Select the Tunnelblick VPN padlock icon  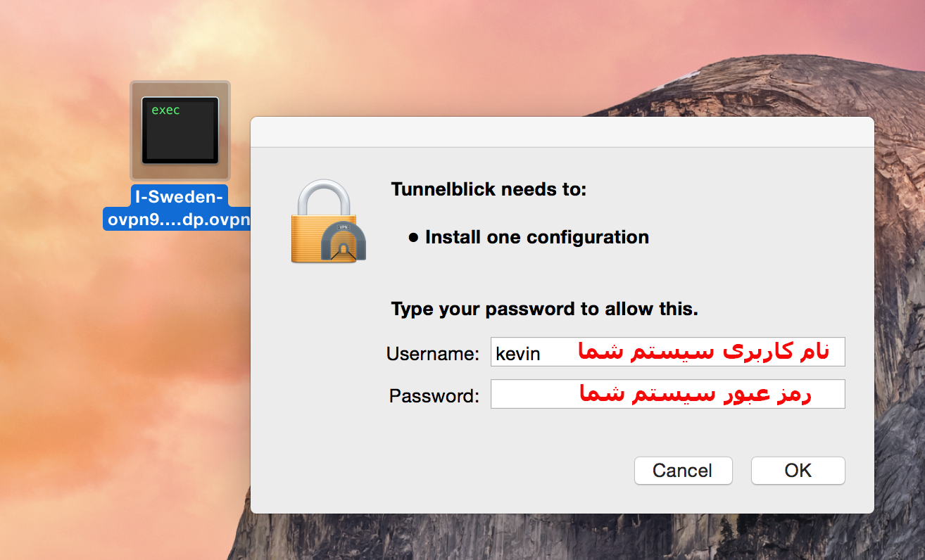click(327, 222)
